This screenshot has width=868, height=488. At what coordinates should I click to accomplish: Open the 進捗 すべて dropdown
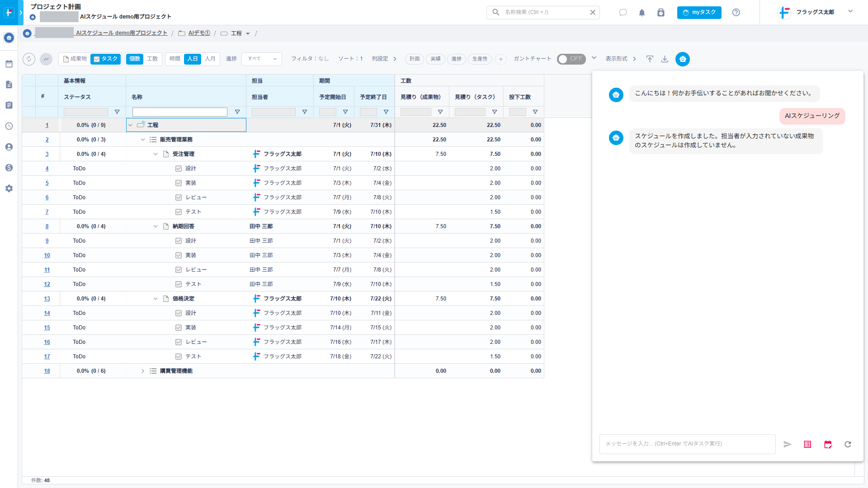click(x=262, y=59)
